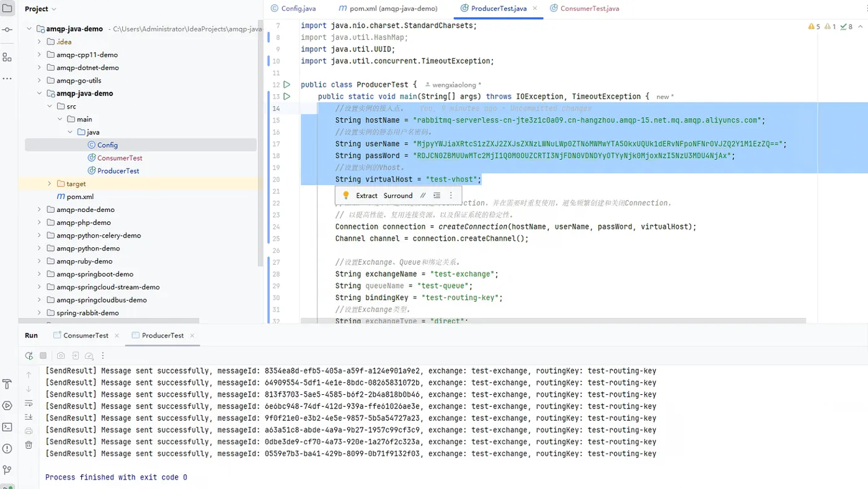Click horizontal scrollbar under editor
868x489 pixels.
553,321
